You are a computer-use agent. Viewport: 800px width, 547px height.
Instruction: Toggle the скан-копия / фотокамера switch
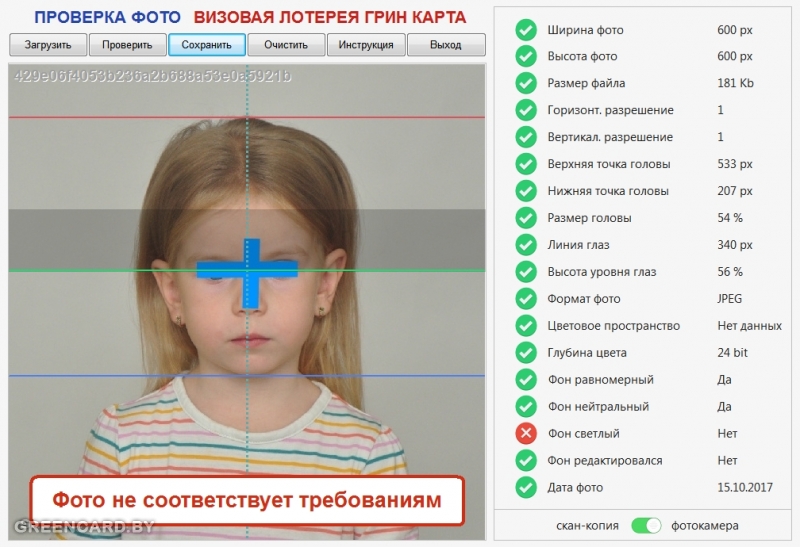(646, 526)
